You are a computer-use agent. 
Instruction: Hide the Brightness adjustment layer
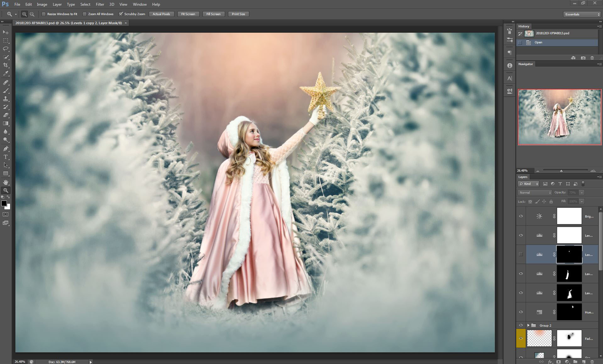521,216
